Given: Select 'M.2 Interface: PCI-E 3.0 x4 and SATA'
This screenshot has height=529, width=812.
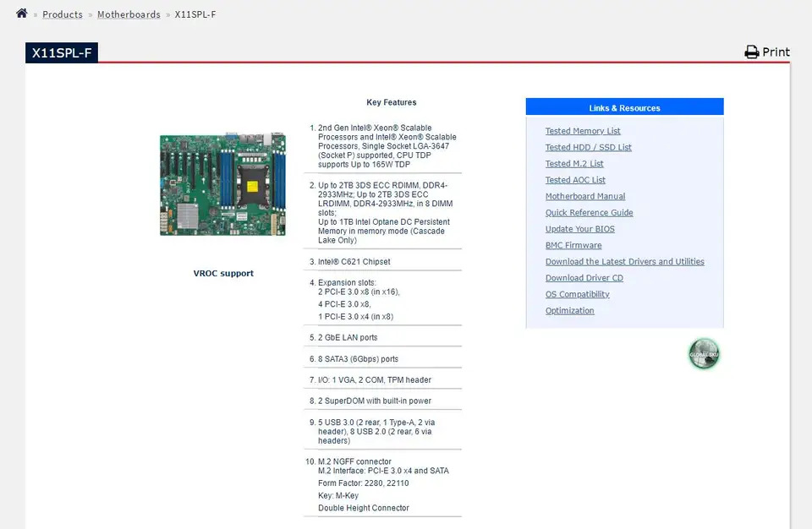Looking at the screenshot, I should [383, 471].
